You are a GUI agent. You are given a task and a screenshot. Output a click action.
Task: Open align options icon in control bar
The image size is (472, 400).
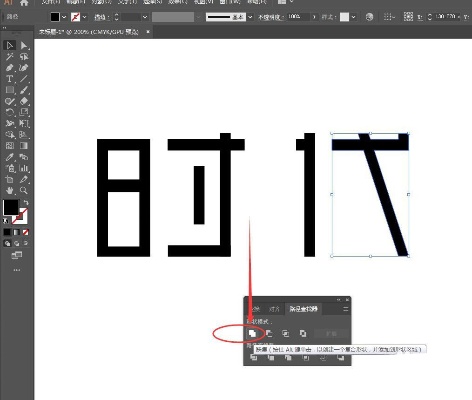tap(388, 17)
